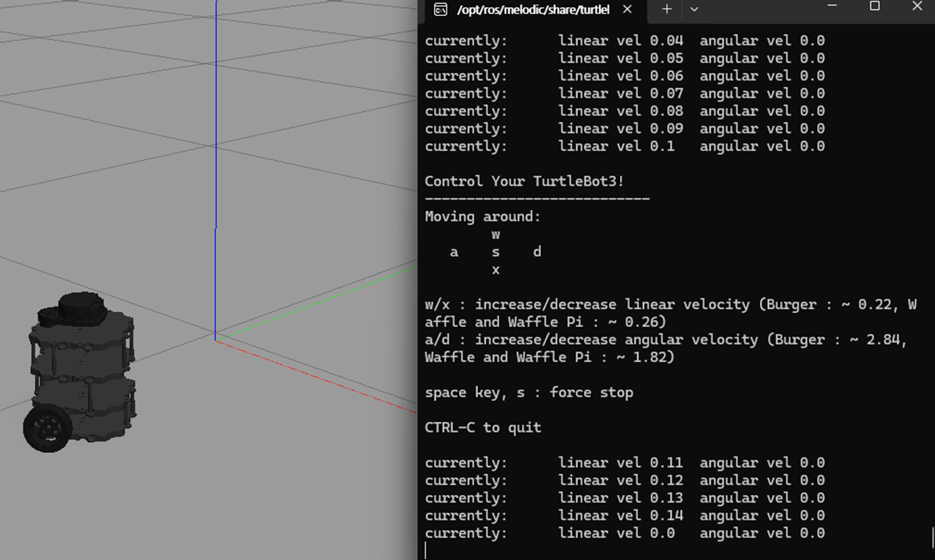Click the terminal cursor prompt line
This screenshot has width=935, height=560.
tap(425, 551)
